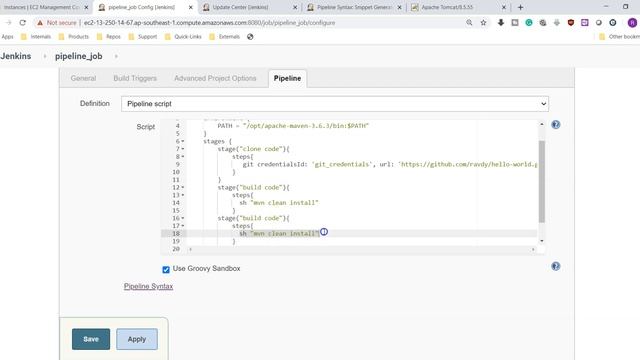The image size is (640, 360).
Task: Go to Jenkins home breadcrumb
Action: [x=16, y=56]
